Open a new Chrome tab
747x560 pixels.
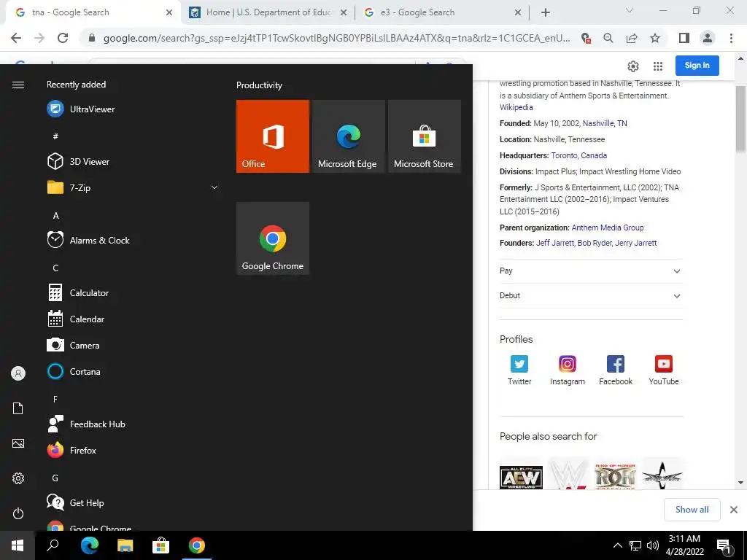click(x=546, y=13)
